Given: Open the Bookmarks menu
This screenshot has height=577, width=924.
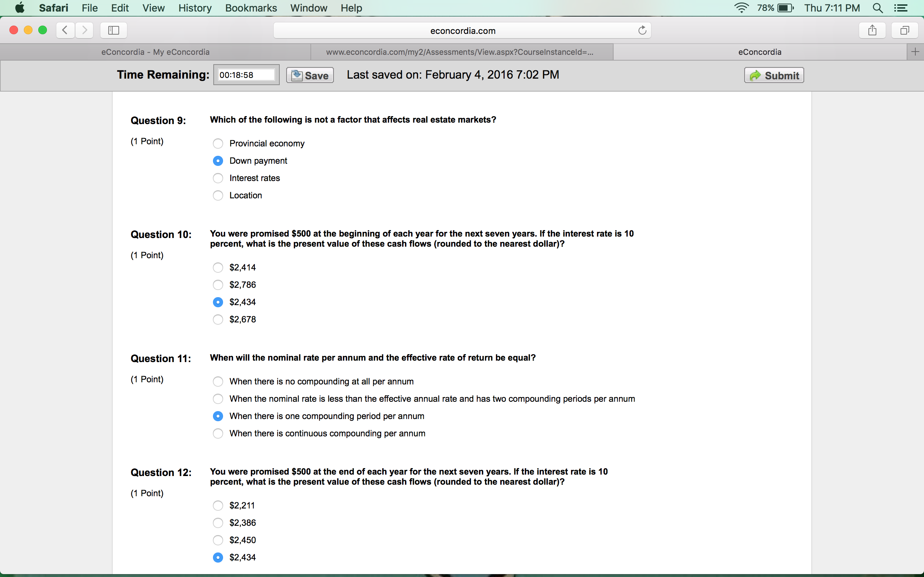Looking at the screenshot, I should pos(251,8).
